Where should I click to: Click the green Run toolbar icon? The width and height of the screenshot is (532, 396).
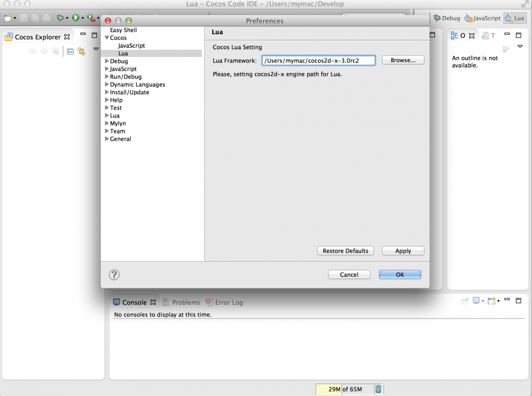tap(75, 18)
